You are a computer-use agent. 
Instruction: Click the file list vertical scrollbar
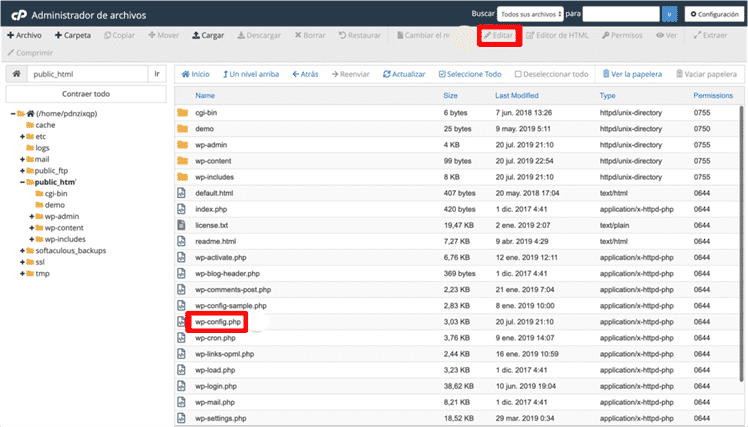click(741, 243)
